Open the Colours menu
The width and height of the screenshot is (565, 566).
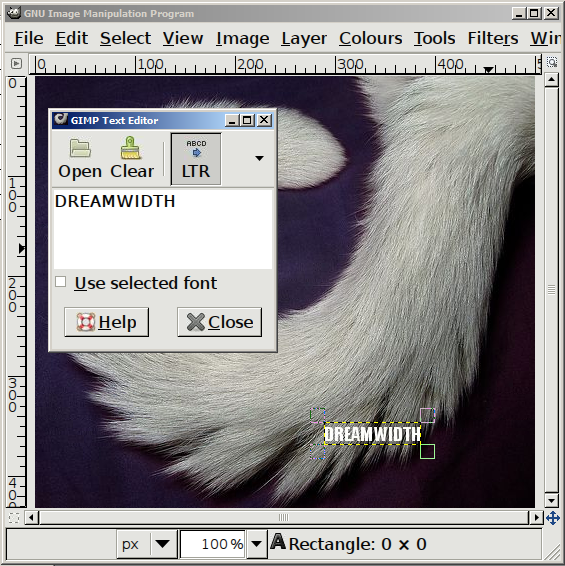click(370, 38)
